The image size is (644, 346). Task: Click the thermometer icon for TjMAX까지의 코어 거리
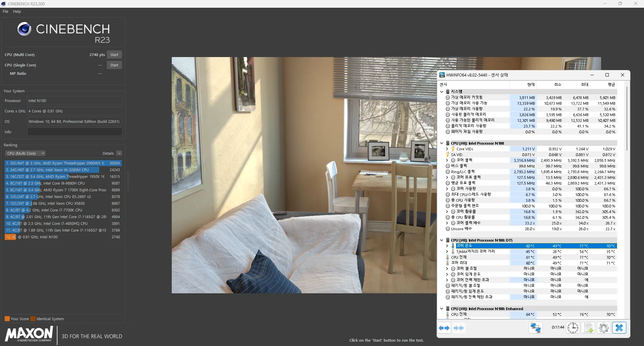click(x=453, y=252)
